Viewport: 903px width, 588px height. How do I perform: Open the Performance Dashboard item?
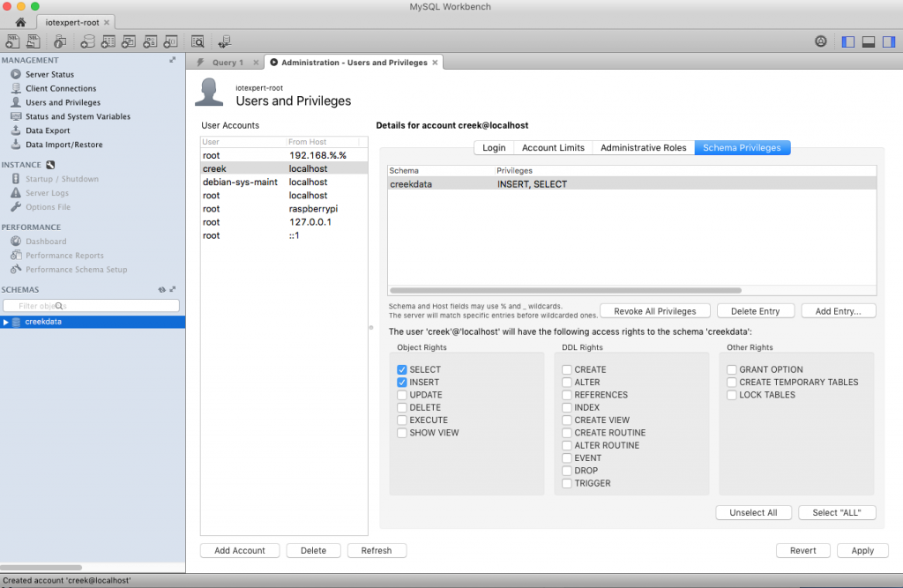(x=46, y=242)
